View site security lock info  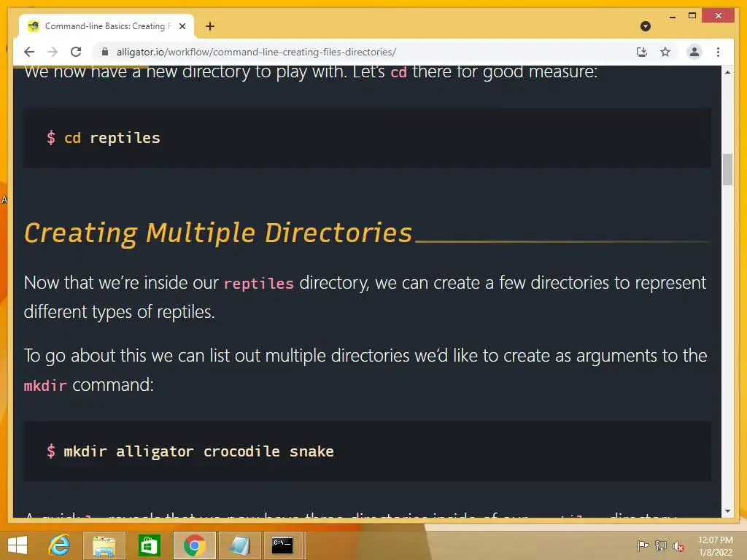[x=105, y=52]
